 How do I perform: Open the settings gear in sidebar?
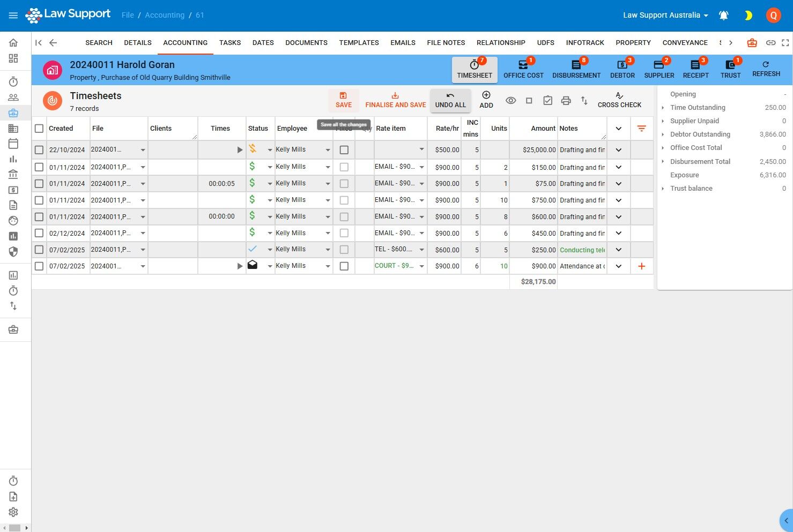pyautogui.click(x=13, y=512)
